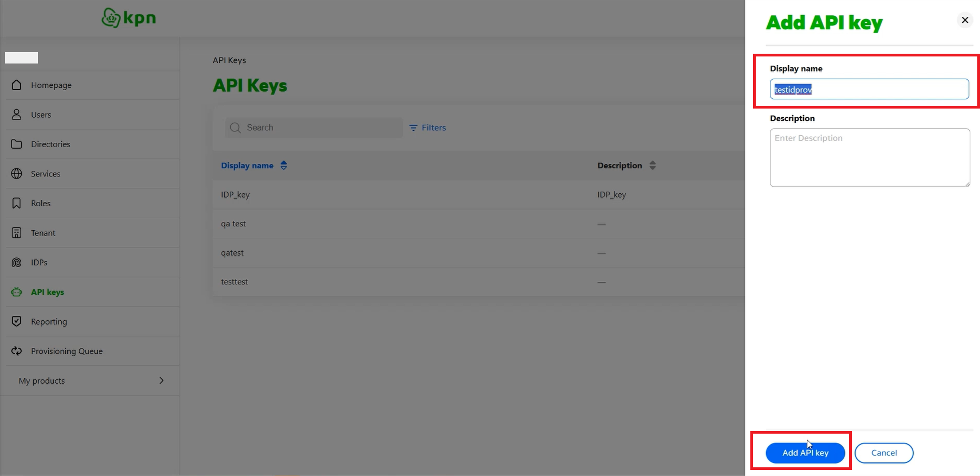Screen dimensions: 980x476
Task: Click the 'API Keys' page heading
Action: (x=250, y=85)
